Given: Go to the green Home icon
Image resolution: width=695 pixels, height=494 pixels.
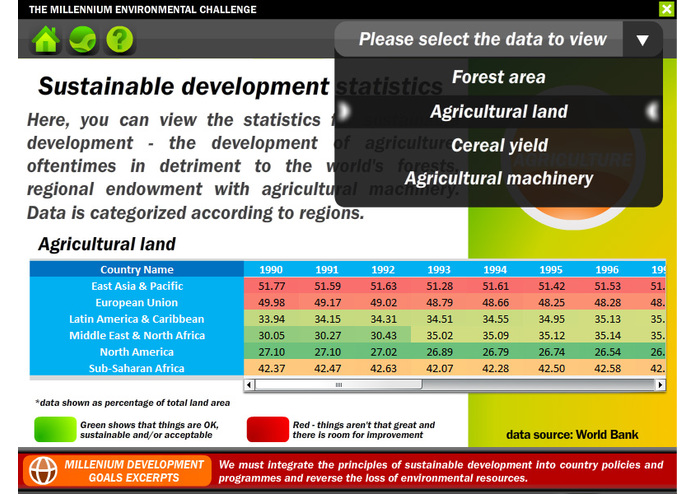Looking at the screenshot, I should point(46,39).
